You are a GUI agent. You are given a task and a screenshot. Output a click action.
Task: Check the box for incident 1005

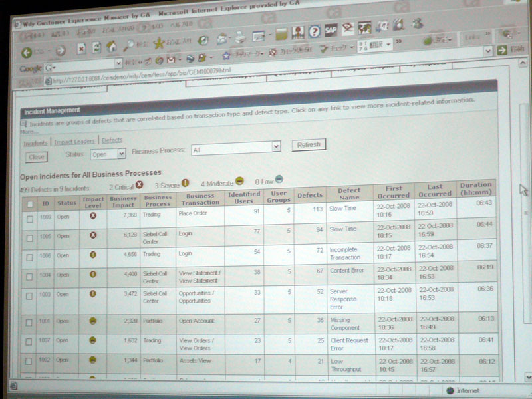pyautogui.click(x=29, y=239)
